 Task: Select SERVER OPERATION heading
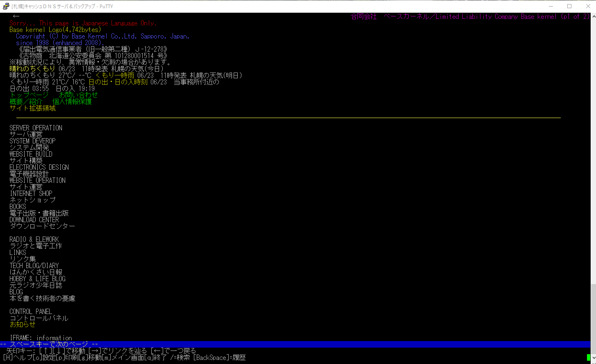[36, 128]
